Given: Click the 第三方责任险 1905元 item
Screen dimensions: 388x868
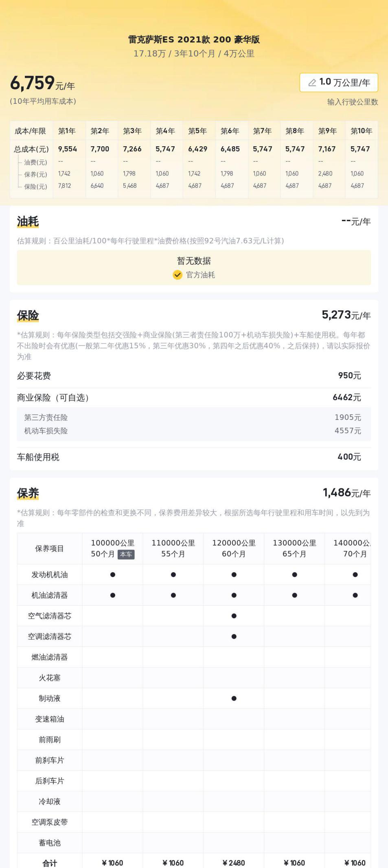Looking at the screenshot, I should pyautogui.click(x=194, y=418).
